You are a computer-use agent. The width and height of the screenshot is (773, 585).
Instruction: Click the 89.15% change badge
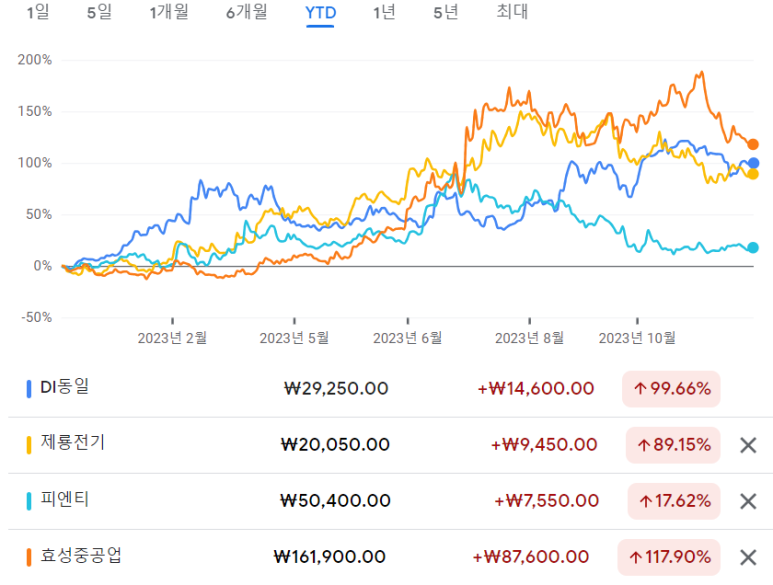pos(673,445)
